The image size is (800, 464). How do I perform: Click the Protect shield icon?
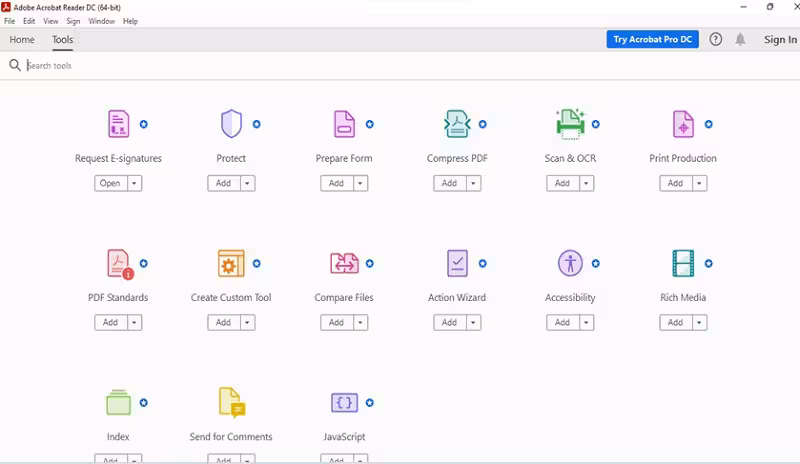point(231,124)
